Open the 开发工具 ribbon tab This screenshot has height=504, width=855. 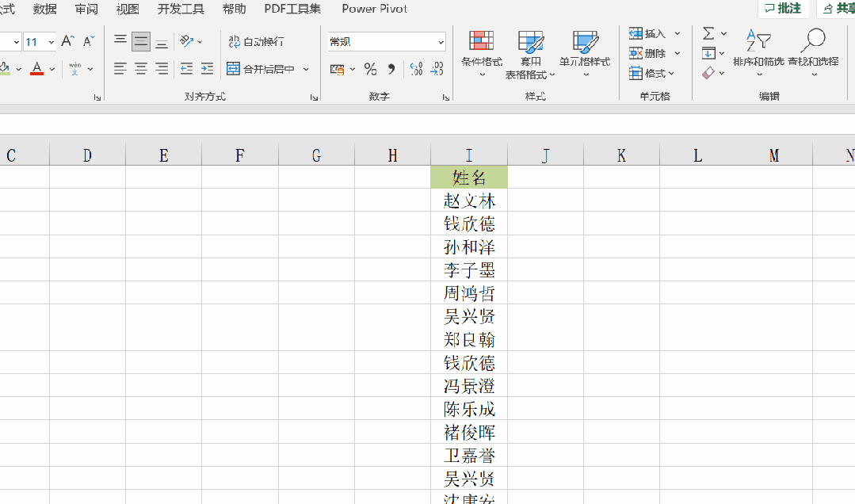tap(181, 10)
